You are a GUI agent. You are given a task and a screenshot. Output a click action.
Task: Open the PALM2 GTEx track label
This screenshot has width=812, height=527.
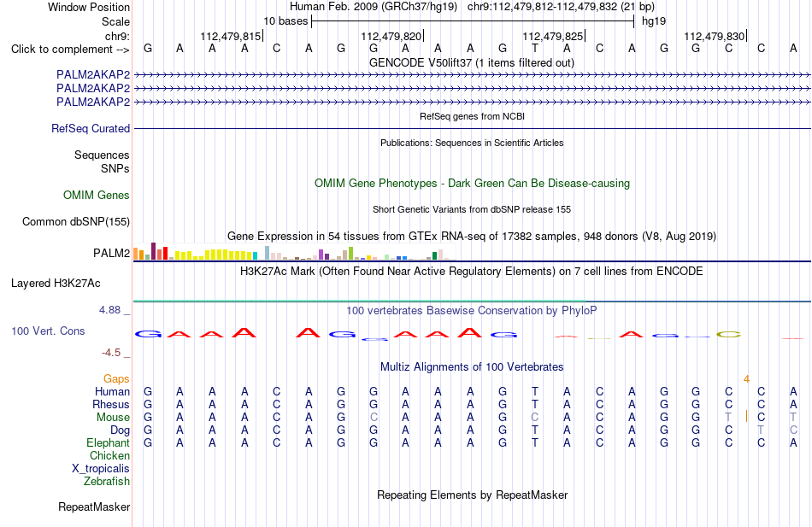(111, 253)
